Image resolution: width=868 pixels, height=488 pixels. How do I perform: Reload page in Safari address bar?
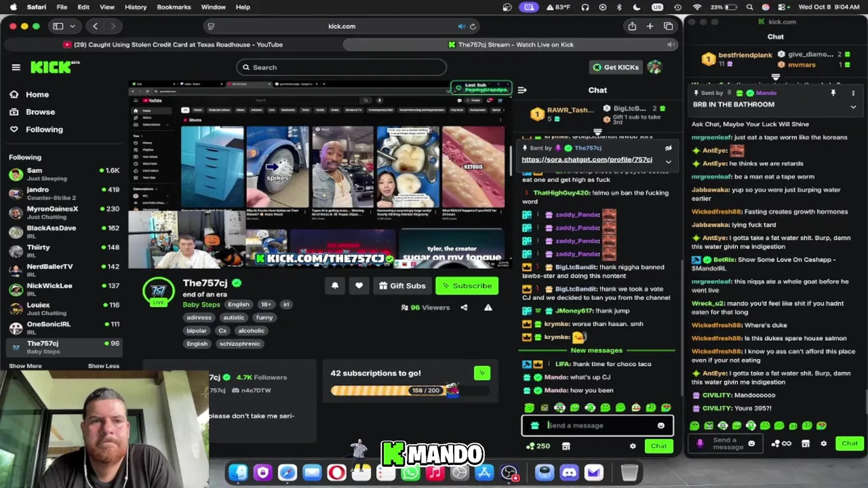click(x=473, y=26)
